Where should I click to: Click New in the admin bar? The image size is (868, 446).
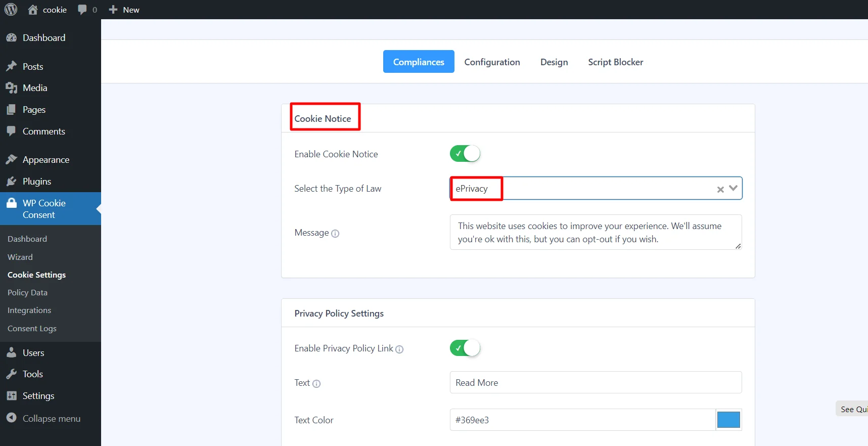click(x=131, y=10)
